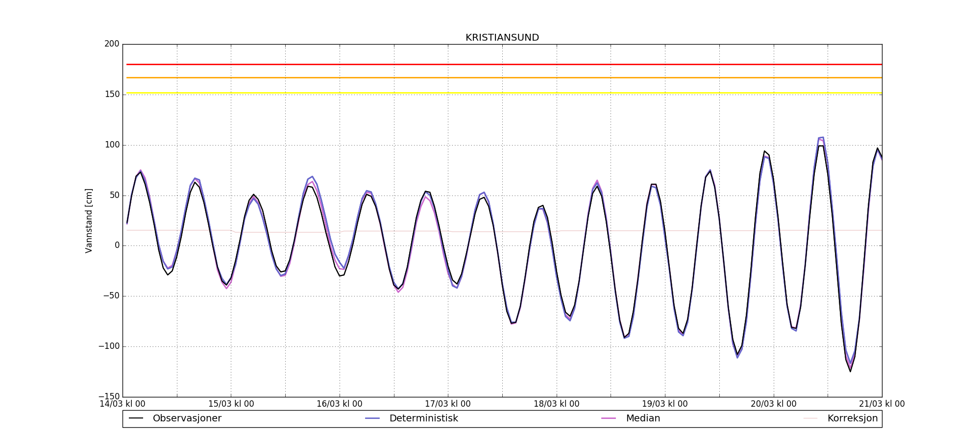Click the 200 y-axis tick label
980x441 pixels.
pyautogui.click(x=112, y=44)
